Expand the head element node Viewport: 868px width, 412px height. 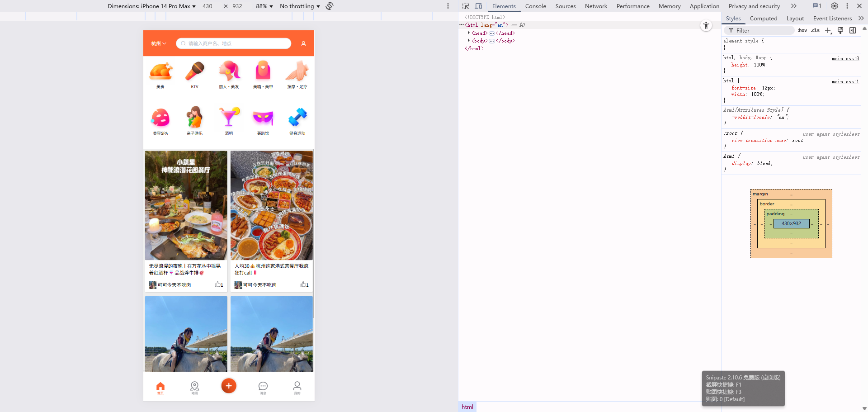pos(468,33)
